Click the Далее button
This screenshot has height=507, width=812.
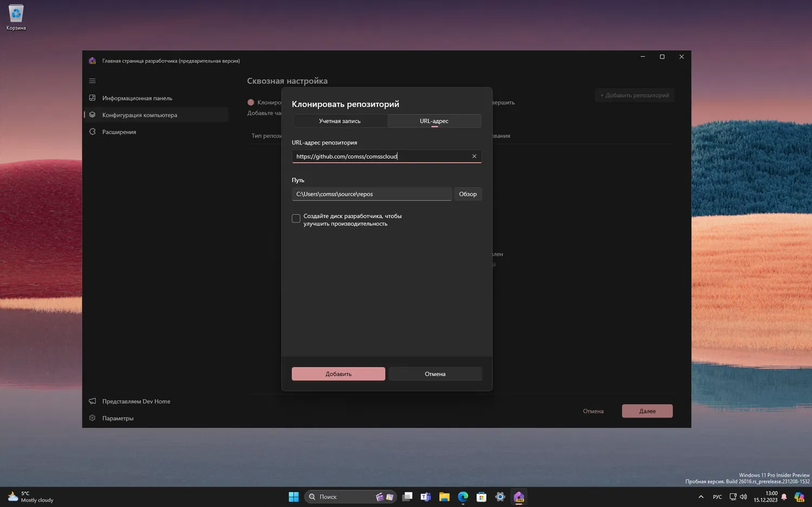pyautogui.click(x=647, y=411)
